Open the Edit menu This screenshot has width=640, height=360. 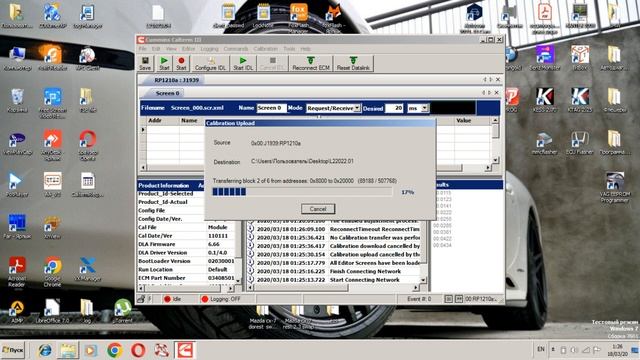click(156, 49)
